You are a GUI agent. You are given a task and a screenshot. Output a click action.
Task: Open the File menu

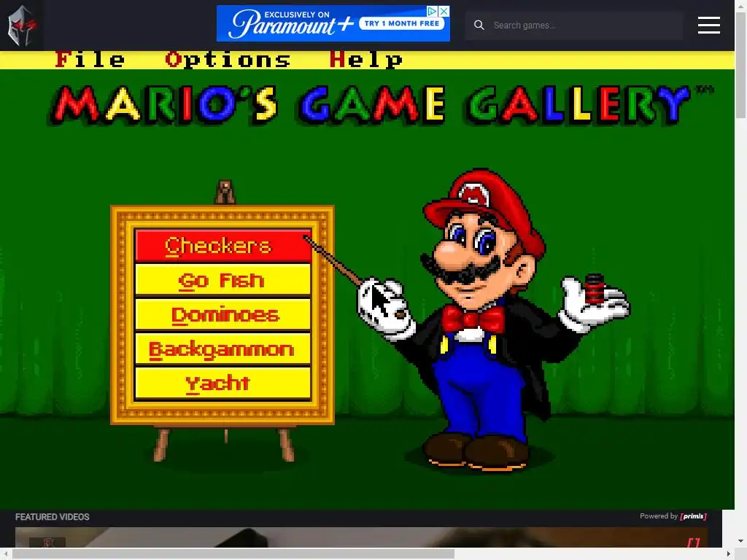pos(90,60)
